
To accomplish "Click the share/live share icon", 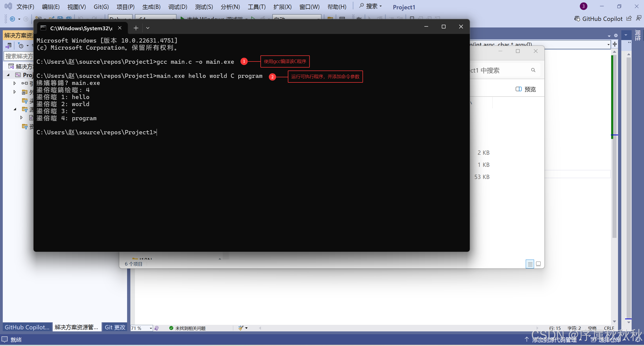I will tap(629, 18).
